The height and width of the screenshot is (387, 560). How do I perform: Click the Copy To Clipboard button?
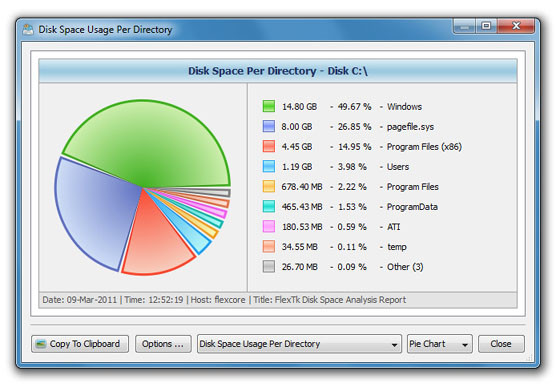(80, 344)
